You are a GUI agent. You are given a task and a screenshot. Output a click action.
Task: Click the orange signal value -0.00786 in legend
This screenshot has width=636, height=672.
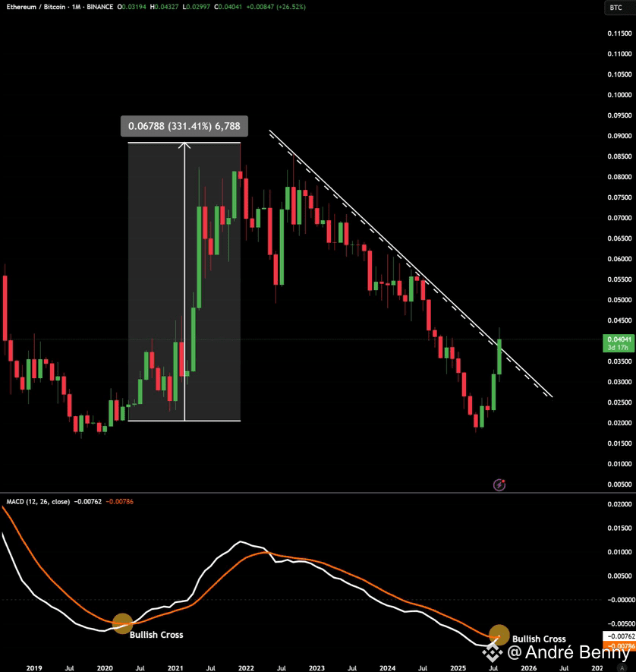(x=119, y=501)
